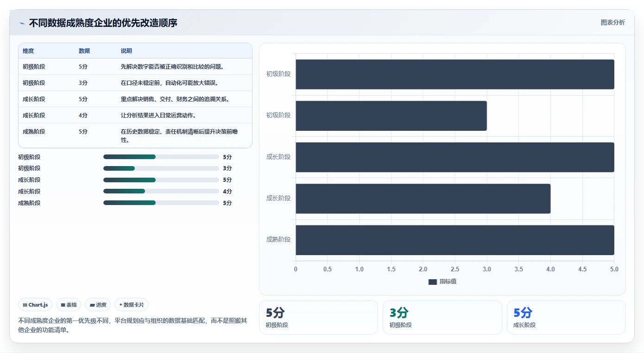This screenshot has height=353, width=644.
Task: Select the table row about 销售、交付、财务追溯关系
Action: 135,99
